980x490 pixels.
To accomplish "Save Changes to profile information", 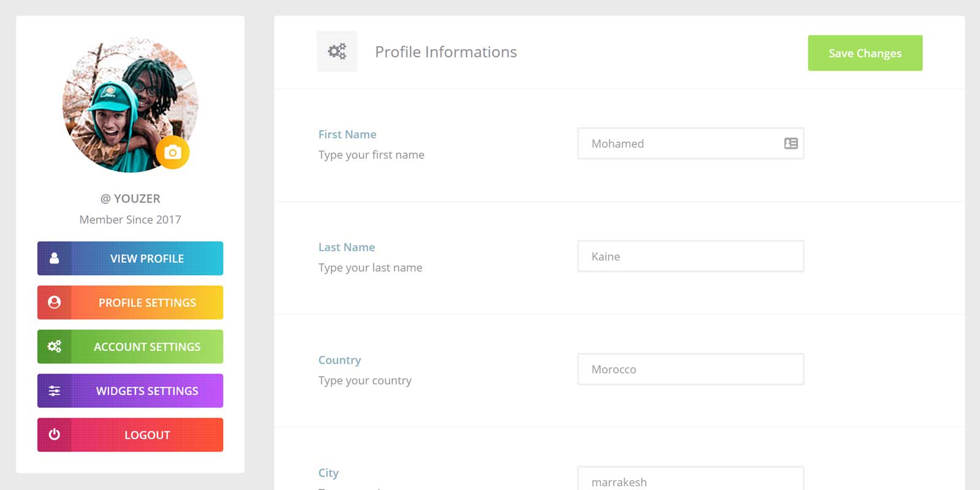I will click(865, 53).
